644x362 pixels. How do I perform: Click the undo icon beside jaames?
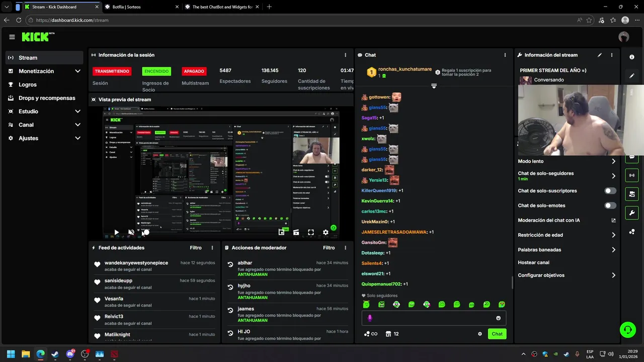click(x=230, y=310)
